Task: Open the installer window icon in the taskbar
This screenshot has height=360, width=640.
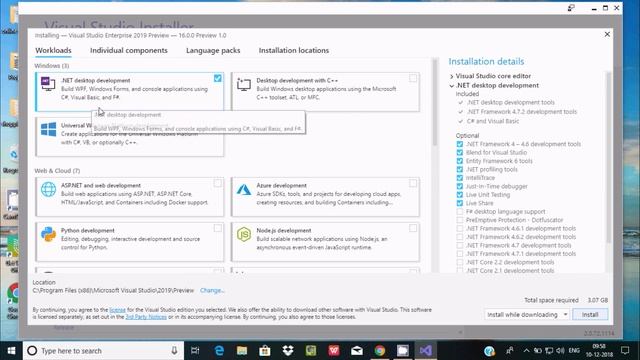Action: (403, 351)
